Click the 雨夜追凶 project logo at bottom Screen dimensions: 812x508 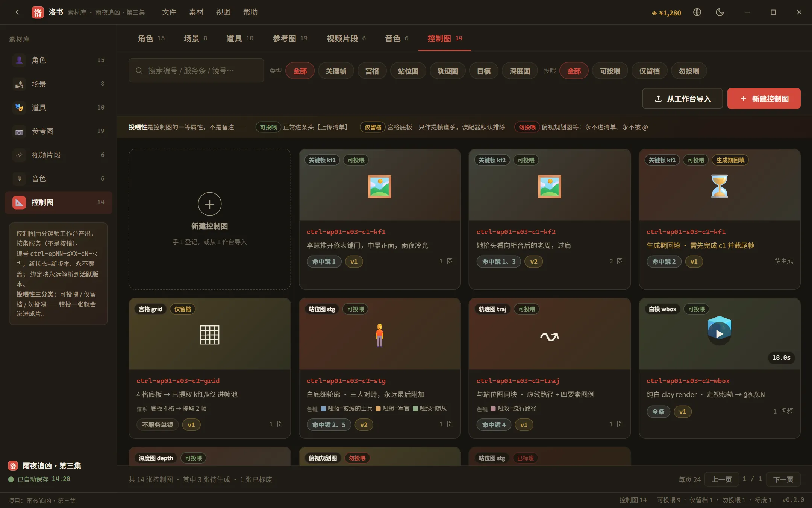tap(13, 466)
